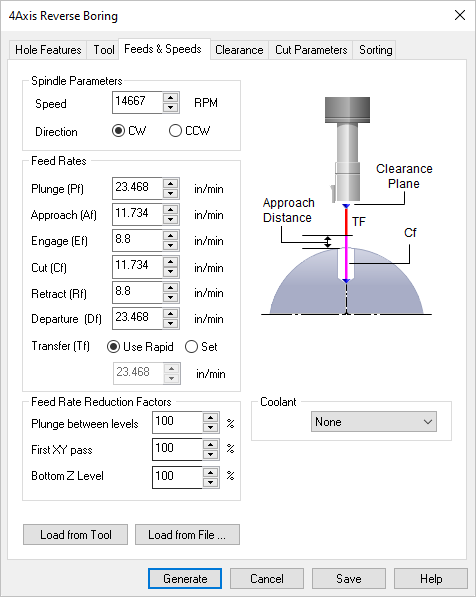Click the Approach (Af) feed field
The width and height of the screenshot is (476, 597).
[137, 214]
